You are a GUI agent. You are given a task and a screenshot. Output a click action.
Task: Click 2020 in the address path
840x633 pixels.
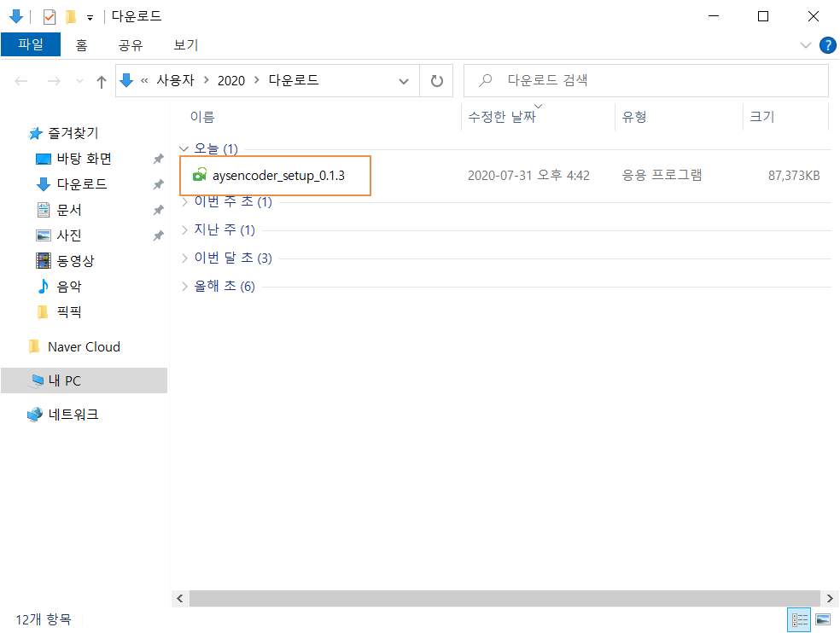pos(230,80)
